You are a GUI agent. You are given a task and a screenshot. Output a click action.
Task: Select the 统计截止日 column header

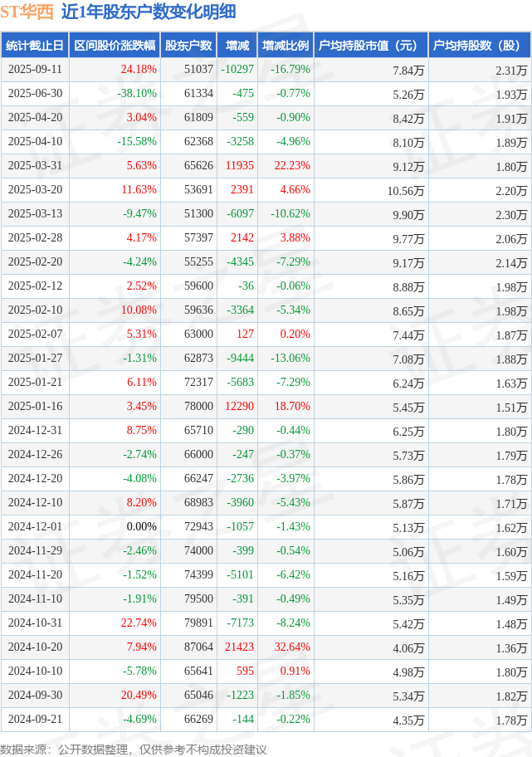35,46
